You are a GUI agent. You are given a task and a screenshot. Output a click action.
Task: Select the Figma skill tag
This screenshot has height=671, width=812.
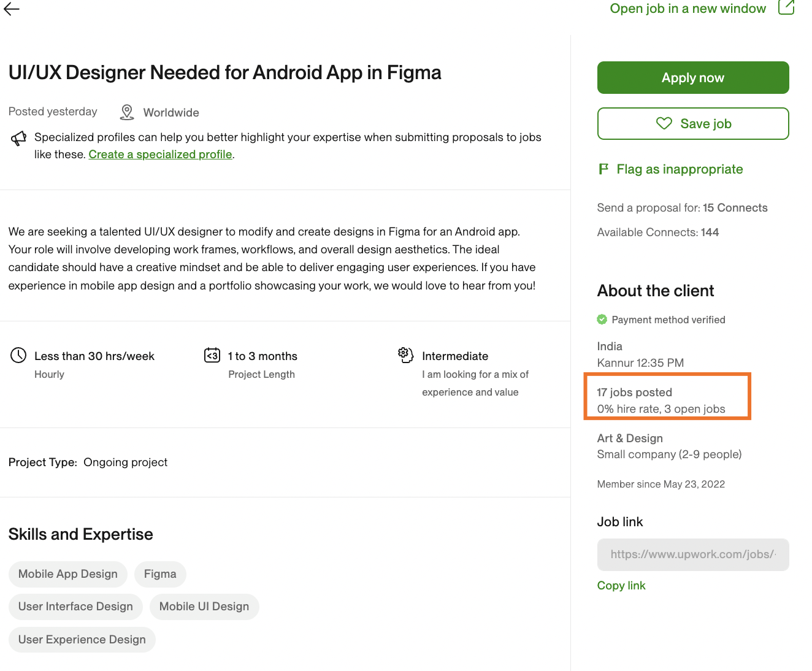(160, 574)
